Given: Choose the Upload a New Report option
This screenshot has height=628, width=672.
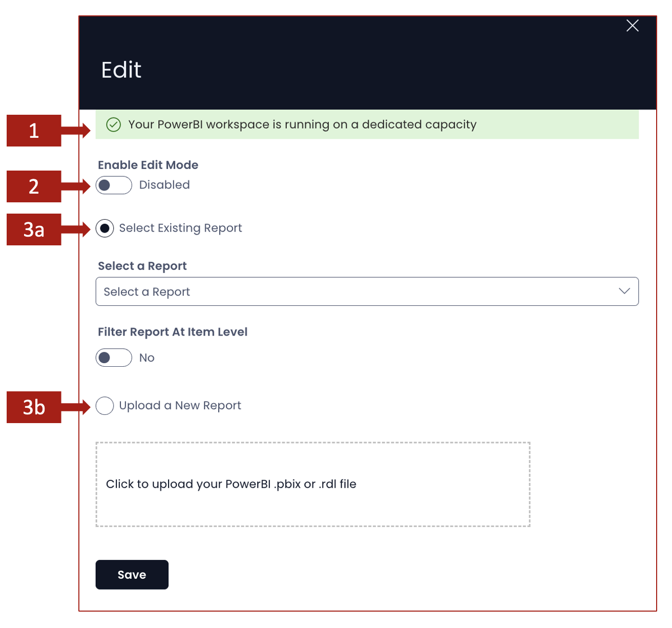Looking at the screenshot, I should 104,406.
